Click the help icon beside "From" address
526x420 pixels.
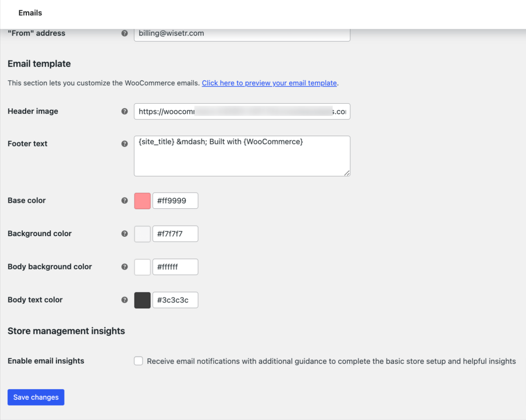click(x=124, y=33)
